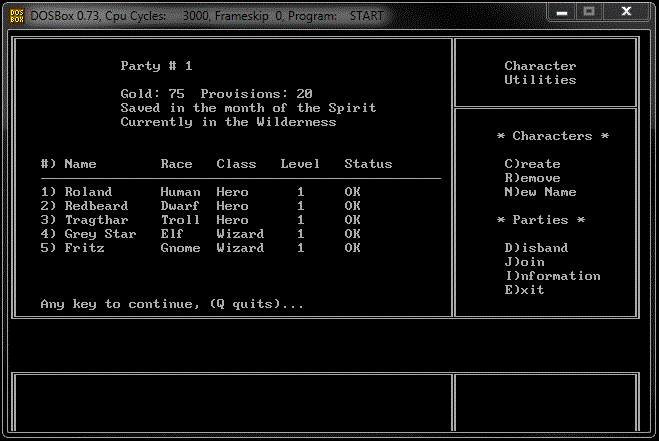
Task: Select the E)xit option
Action: [524, 290]
